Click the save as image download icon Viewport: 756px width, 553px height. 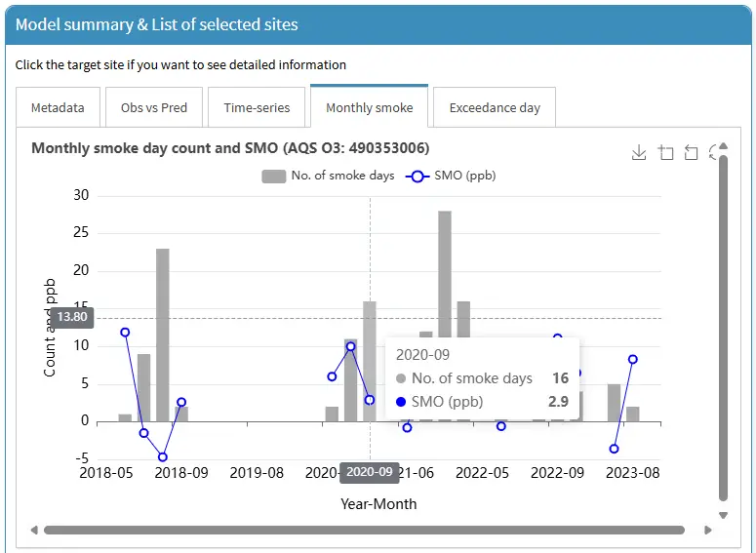pyautogui.click(x=639, y=152)
